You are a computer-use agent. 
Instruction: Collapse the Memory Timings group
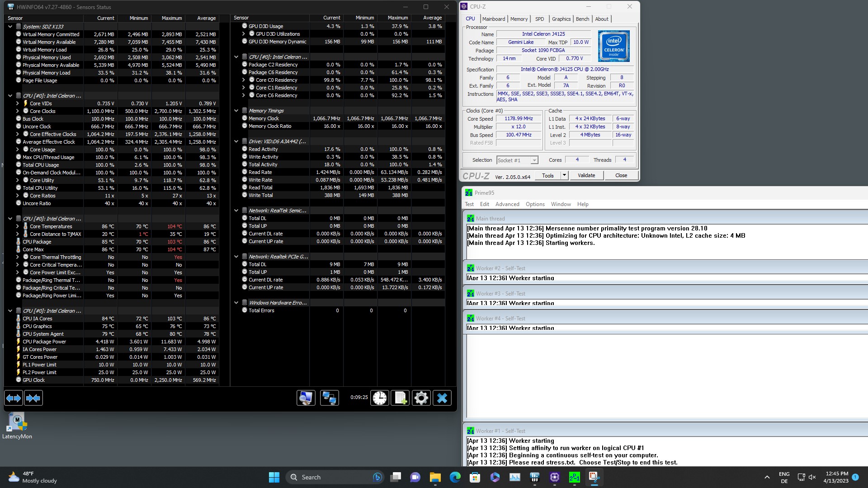click(x=236, y=111)
